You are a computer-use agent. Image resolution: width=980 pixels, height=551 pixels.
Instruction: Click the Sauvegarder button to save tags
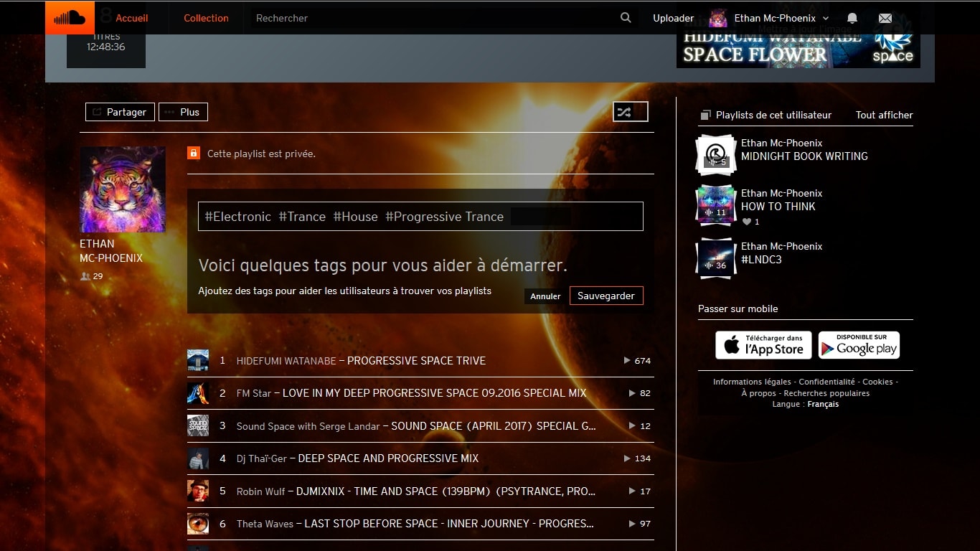606,296
